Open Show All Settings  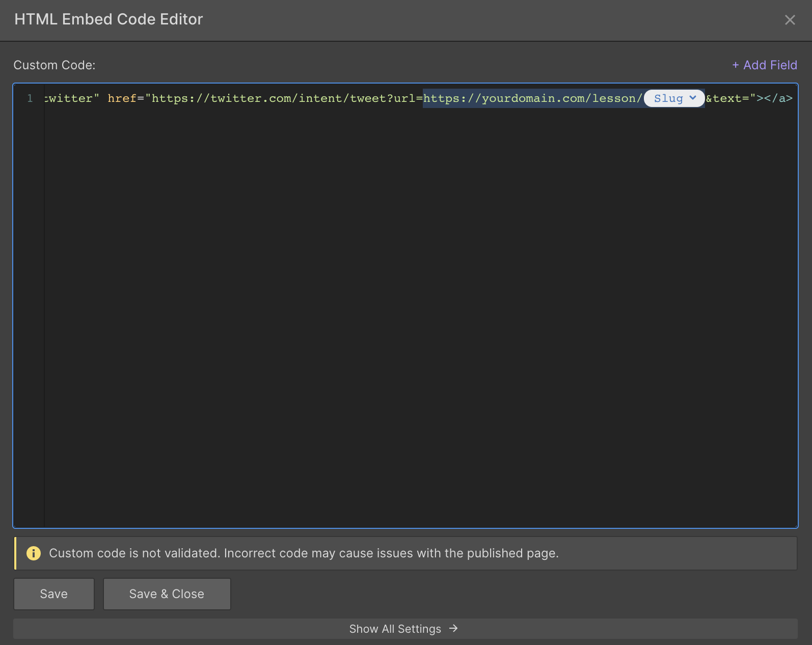[405, 629]
